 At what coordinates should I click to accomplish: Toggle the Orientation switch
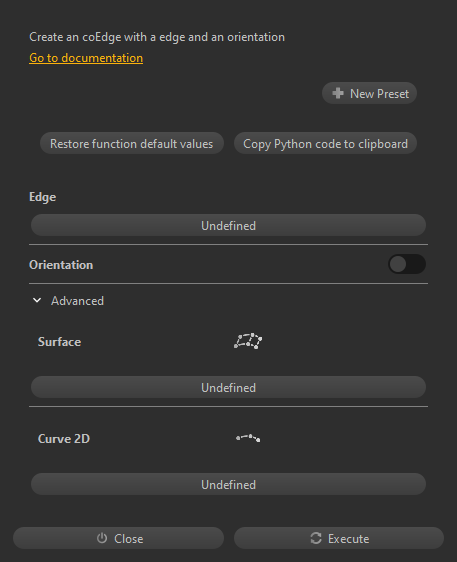(407, 264)
